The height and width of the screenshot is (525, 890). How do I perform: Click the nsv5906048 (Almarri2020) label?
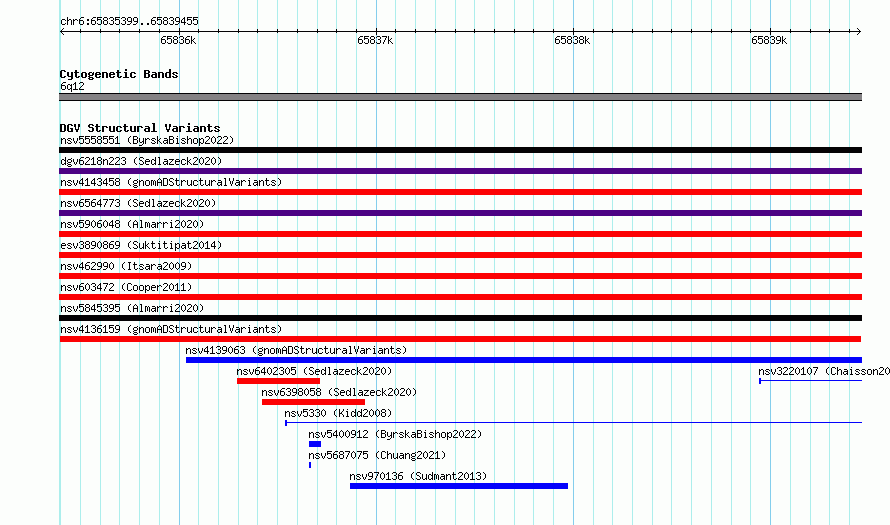point(132,224)
